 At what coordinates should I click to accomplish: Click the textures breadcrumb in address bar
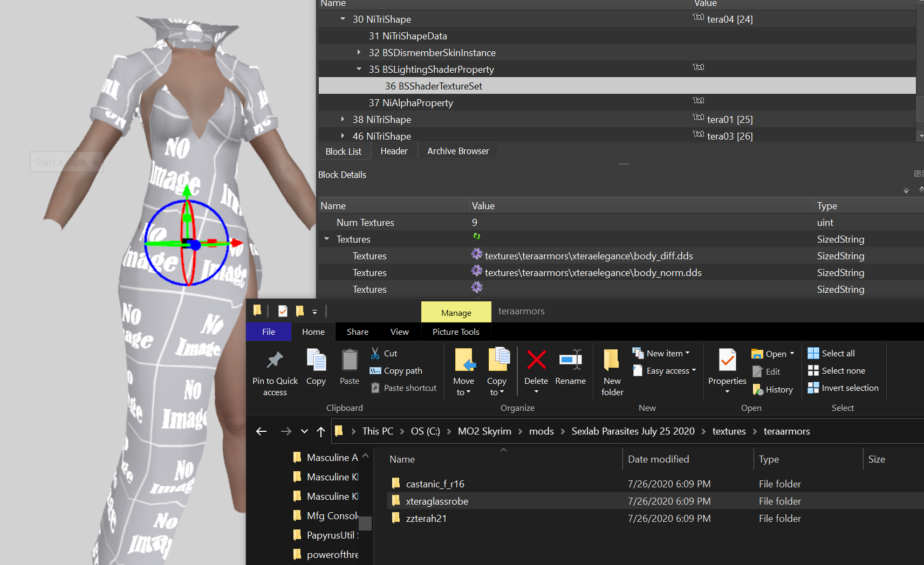[729, 431]
